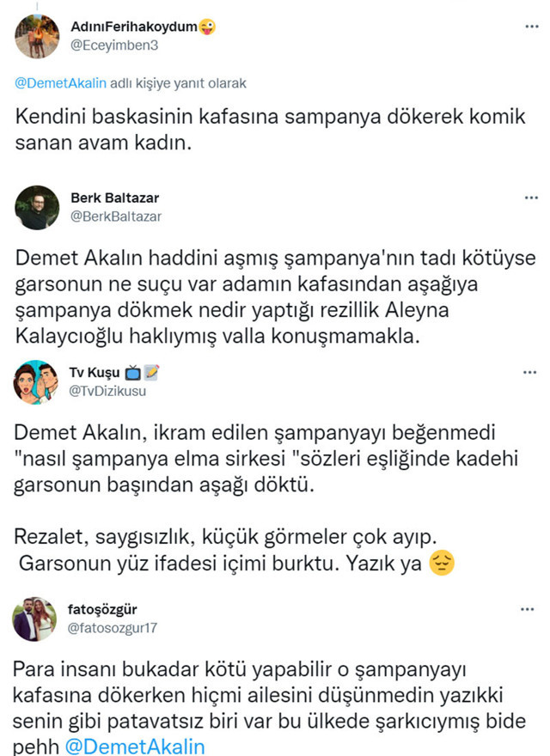This screenshot has height=756, width=550.
Task: Click the @fatosozgur17 handle
Action: pyautogui.click(x=114, y=625)
